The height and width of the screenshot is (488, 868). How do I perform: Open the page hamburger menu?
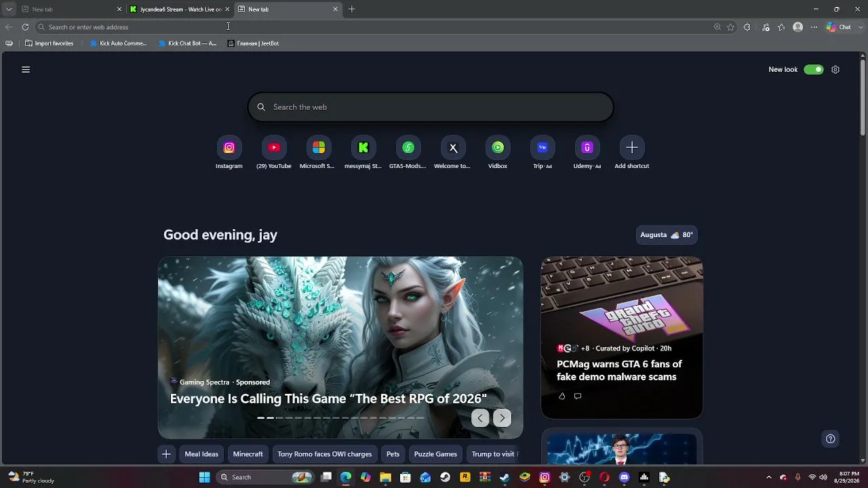26,69
